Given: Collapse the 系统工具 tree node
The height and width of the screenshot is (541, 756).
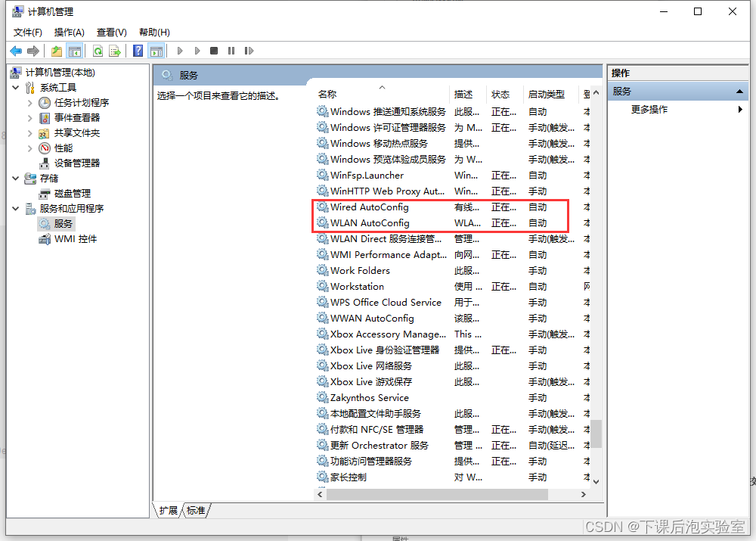Looking at the screenshot, I should pyautogui.click(x=15, y=87).
